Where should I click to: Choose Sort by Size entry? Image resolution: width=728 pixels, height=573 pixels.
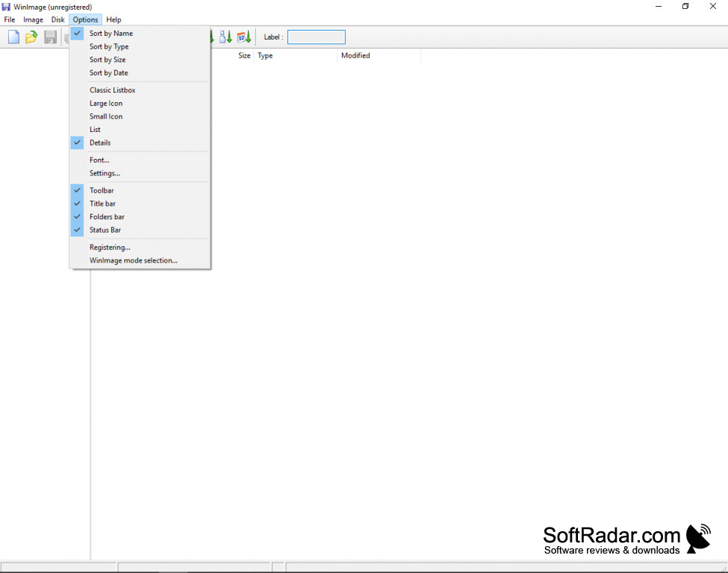coord(140,60)
